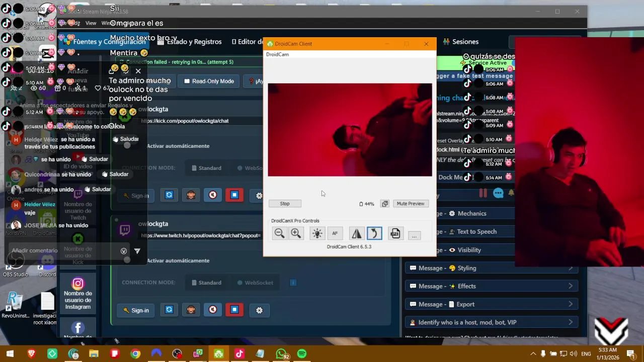Send comment arrow in TikTok chat overlay

coord(137,251)
